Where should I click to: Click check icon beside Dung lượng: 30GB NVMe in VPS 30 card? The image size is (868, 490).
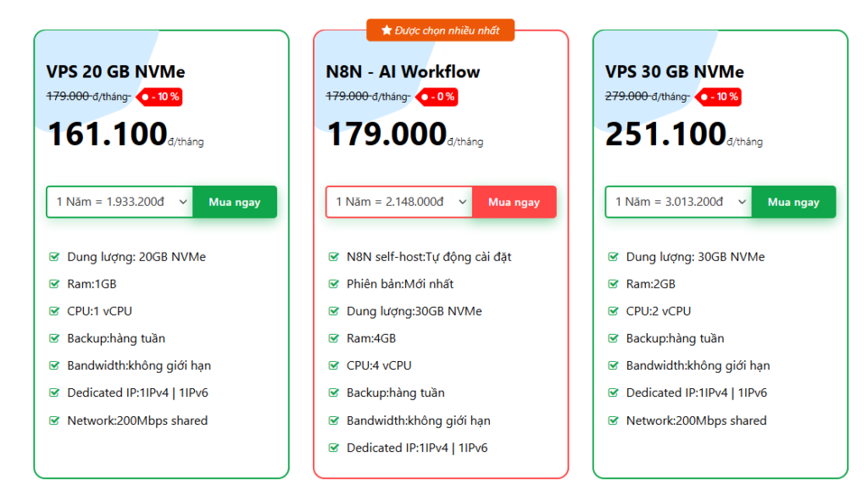[x=614, y=256]
